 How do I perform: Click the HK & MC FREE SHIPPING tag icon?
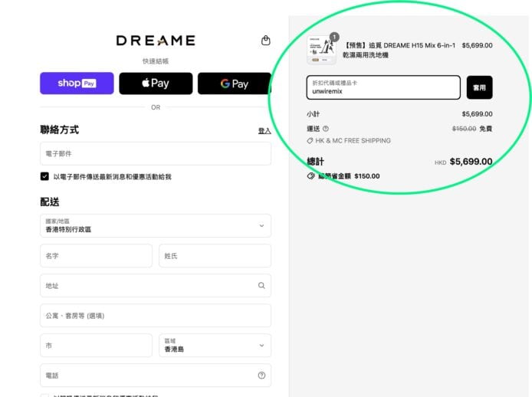pyautogui.click(x=310, y=141)
